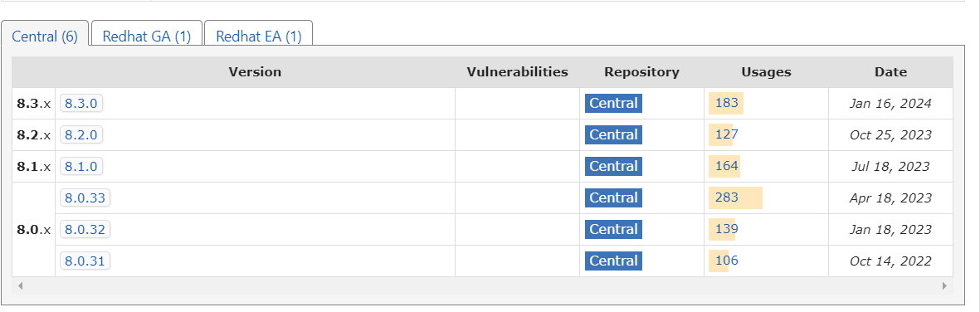Click Central repository badge for 8.3.0

coord(614,103)
